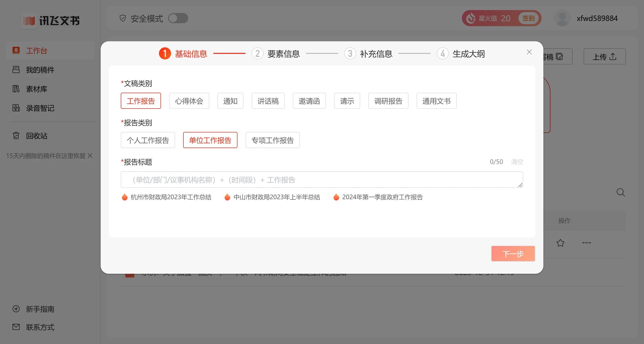Click the 录音智记 microphone icon
Screen dimensions: 644x344
[16, 108]
